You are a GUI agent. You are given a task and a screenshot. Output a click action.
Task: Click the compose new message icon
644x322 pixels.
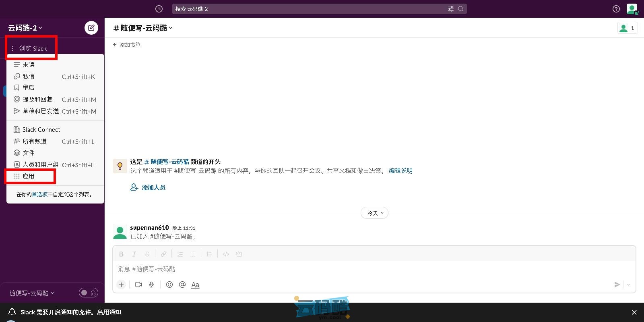(91, 28)
